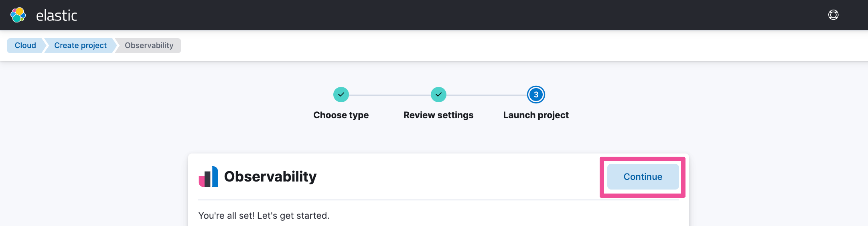This screenshot has height=226, width=868.
Task: Click the Choose type step label
Action: (x=341, y=115)
